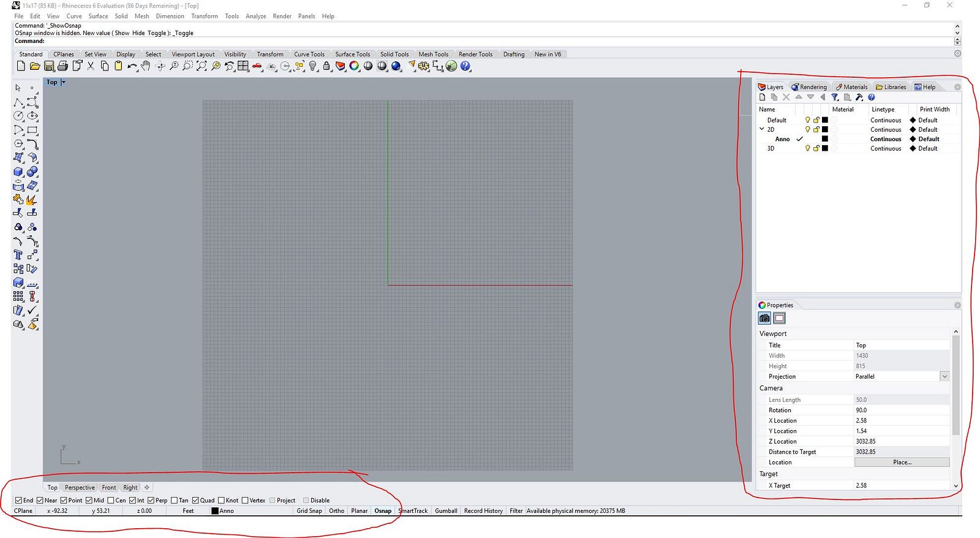The image size is (980, 538).
Task: Print using the printer icon
Action: point(62,66)
